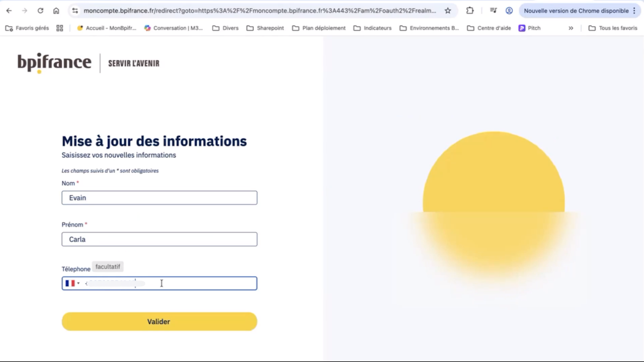Open the Plan déploiement bookmark folder
Screen dimensions: 644x362
point(318,28)
